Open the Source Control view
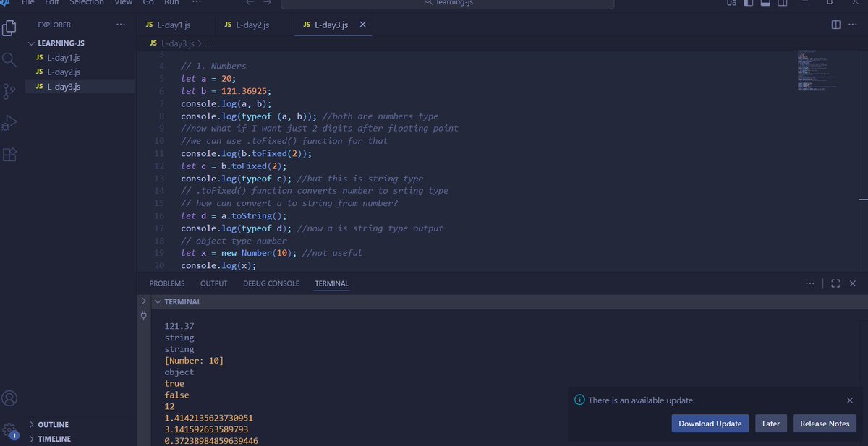 (9, 91)
